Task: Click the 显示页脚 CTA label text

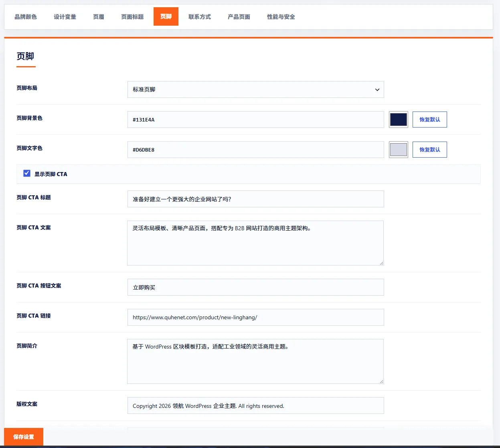Action: tap(51, 174)
